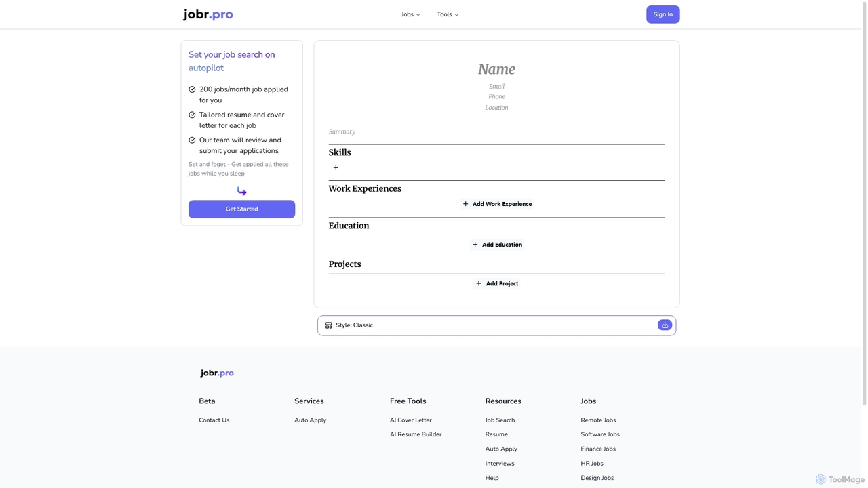Screen dimensions: 868x488
Task: Click the Add Education button
Action: coord(496,245)
